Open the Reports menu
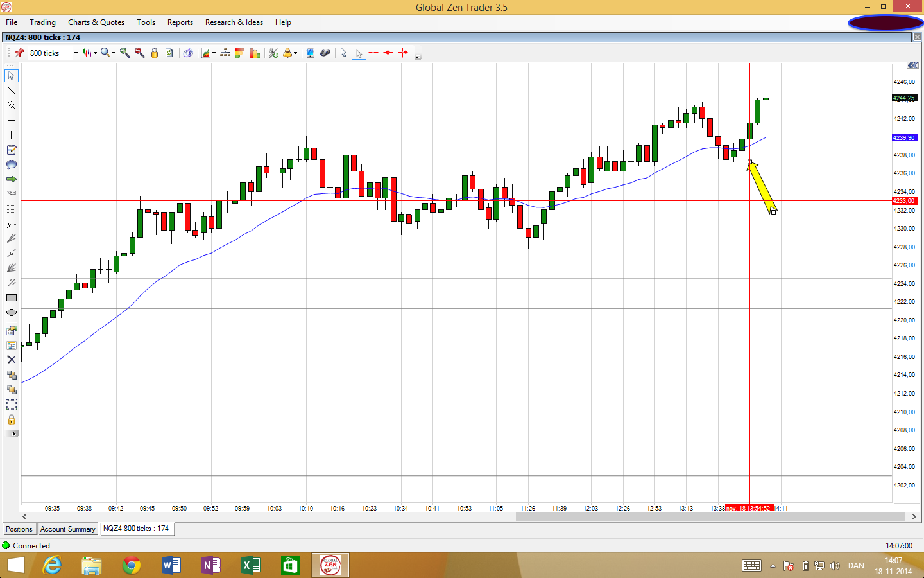This screenshot has height=578, width=924. 180,22
